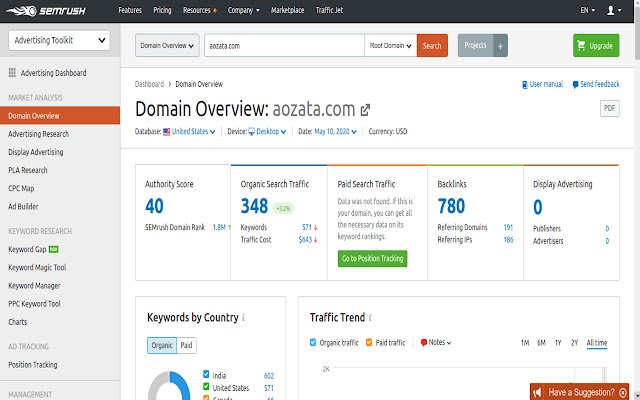Viewport: 640px width, 400px height.
Task: Switch Keywords by Country to Paid
Action: (187, 345)
